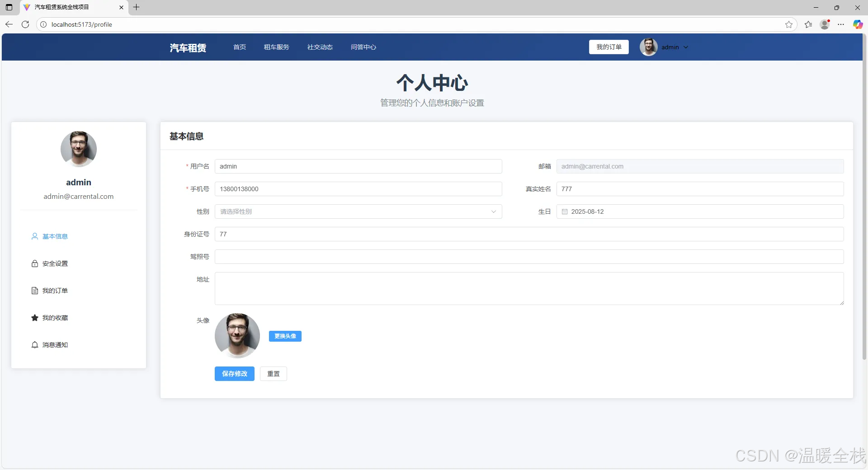Click the 更换头像 button

pyautogui.click(x=285, y=336)
